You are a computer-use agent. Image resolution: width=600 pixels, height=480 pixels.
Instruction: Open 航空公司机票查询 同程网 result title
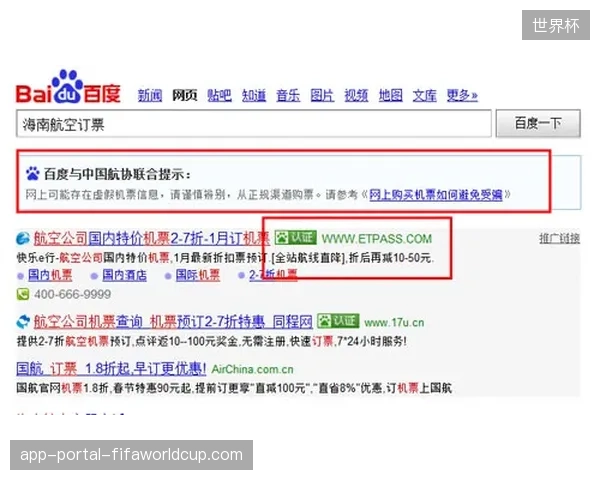(x=173, y=322)
